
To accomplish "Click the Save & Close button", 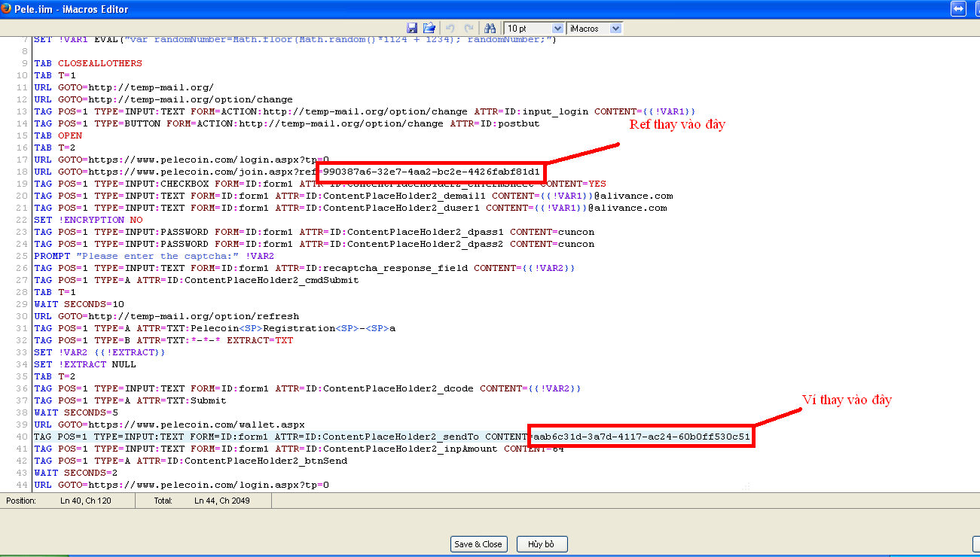I will [x=478, y=544].
